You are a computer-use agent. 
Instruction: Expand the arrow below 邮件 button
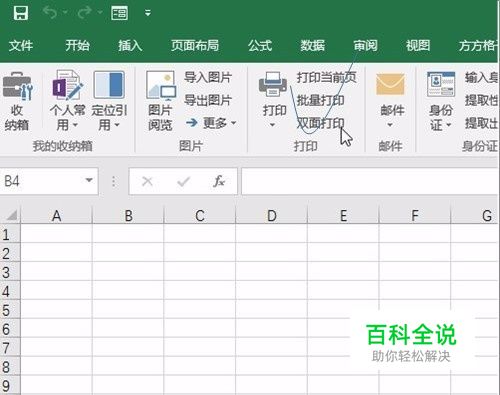(390, 125)
